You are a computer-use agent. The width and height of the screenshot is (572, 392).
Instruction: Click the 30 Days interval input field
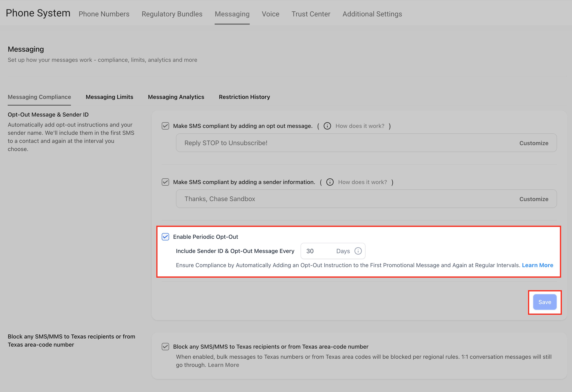pos(319,251)
